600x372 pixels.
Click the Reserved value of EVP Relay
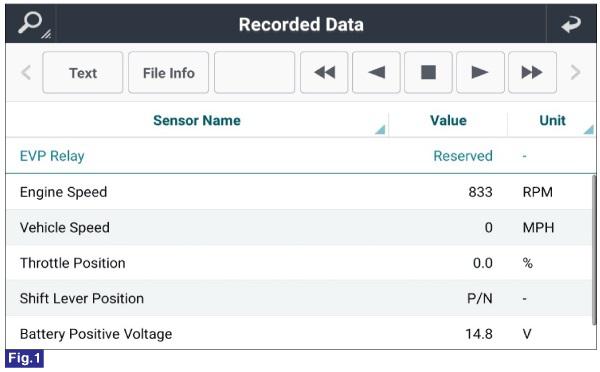(x=463, y=156)
